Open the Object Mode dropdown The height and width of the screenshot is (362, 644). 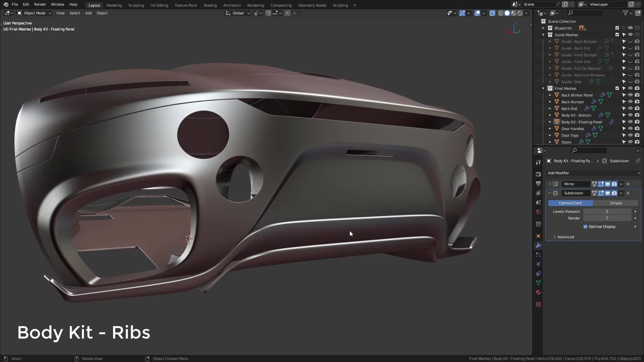[34, 13]
